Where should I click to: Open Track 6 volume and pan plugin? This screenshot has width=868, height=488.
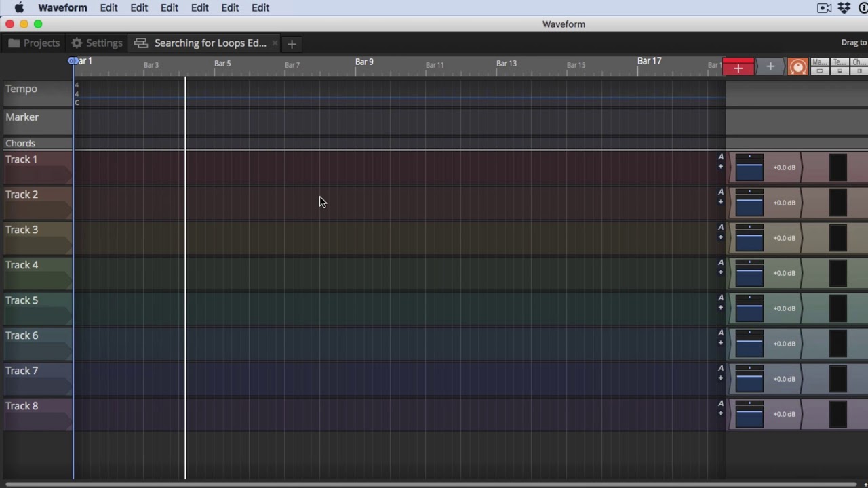[x=749, y=344]
